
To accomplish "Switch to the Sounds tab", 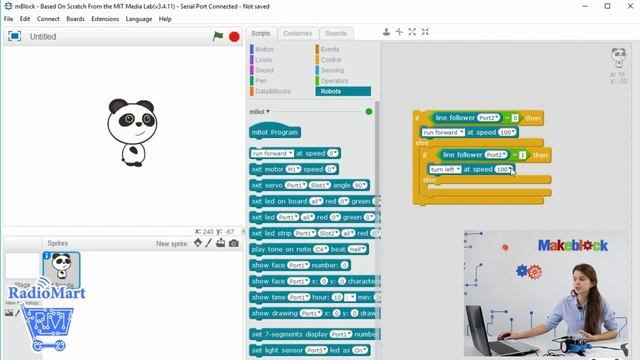I will (336, 33).
